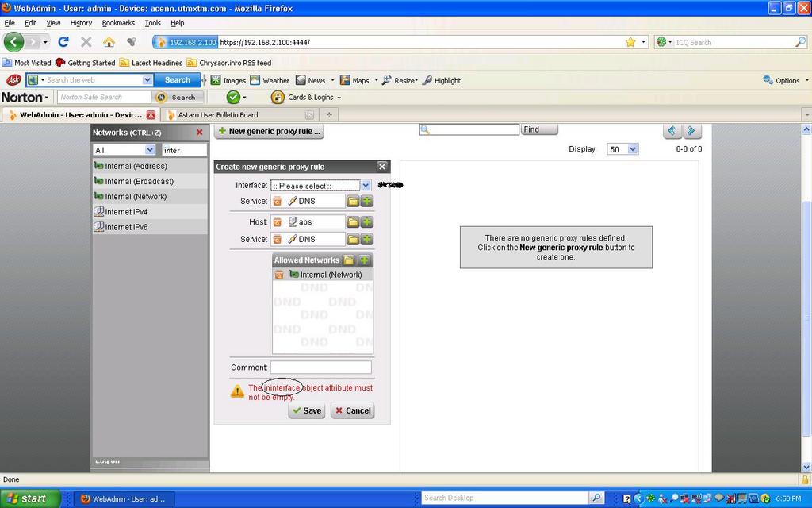Viewport: 812px width, 508px height.
Task: Remove Internal (Network) using its trash icon
Action: (x=279, y=275)
